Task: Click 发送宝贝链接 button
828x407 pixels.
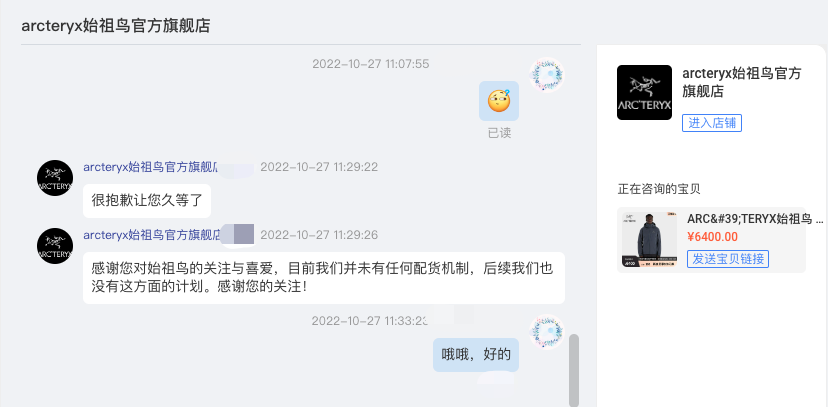Action: [x=728, y=259]
